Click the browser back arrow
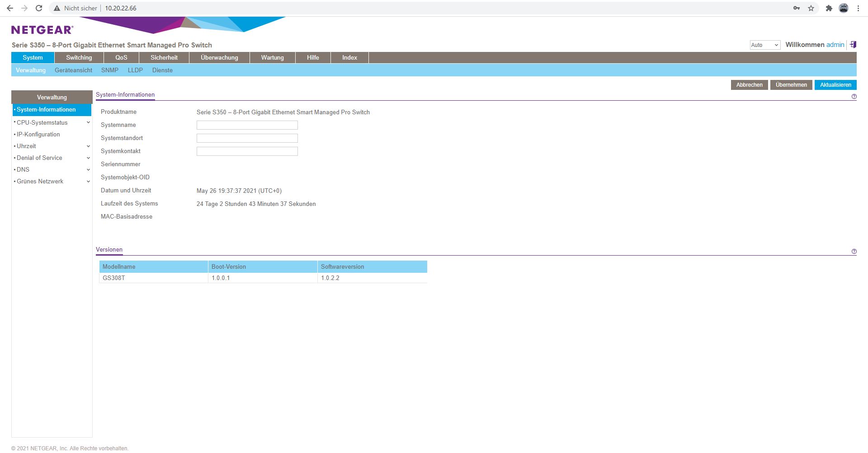 click(x=10, y=8)
